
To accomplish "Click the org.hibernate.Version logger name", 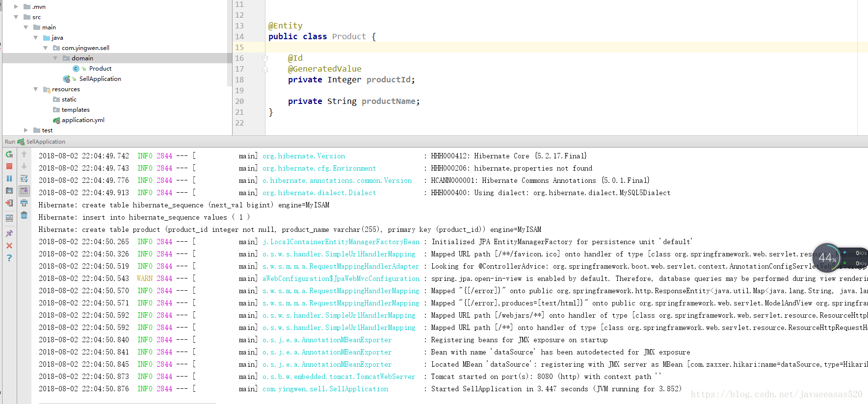I will (304, 156).
